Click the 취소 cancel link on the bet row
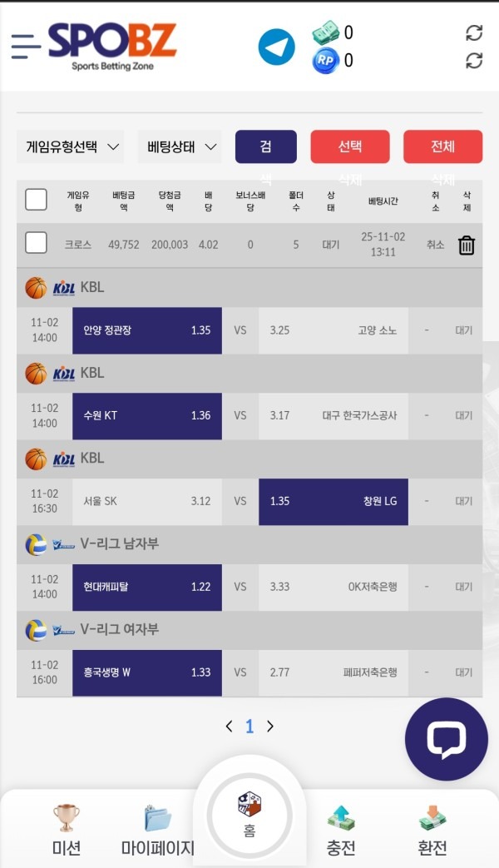The image size is (499, 868). [434, 245]
